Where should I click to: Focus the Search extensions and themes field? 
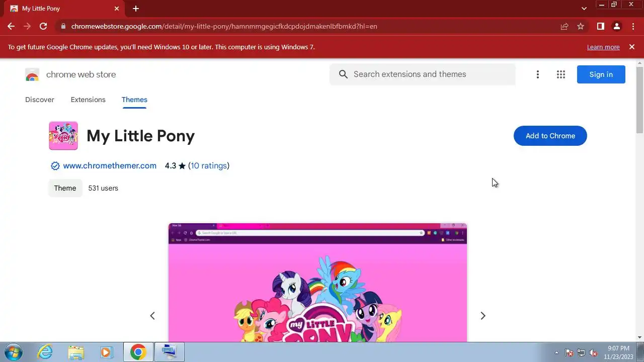click(423, 74)
